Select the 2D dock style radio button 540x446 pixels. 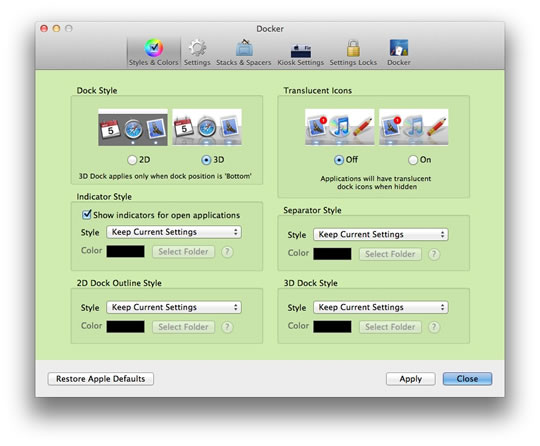[x=132, y=160]
